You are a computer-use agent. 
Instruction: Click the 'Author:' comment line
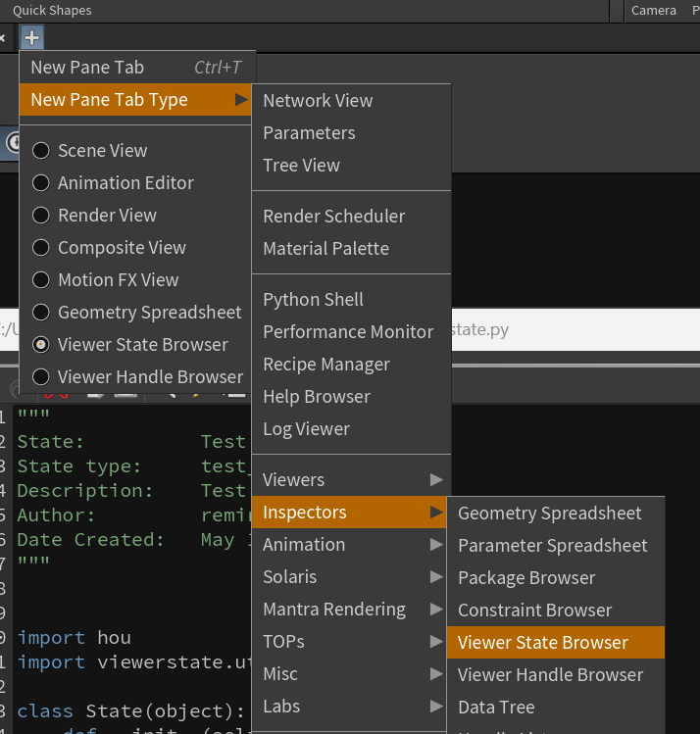coord(56,515)
